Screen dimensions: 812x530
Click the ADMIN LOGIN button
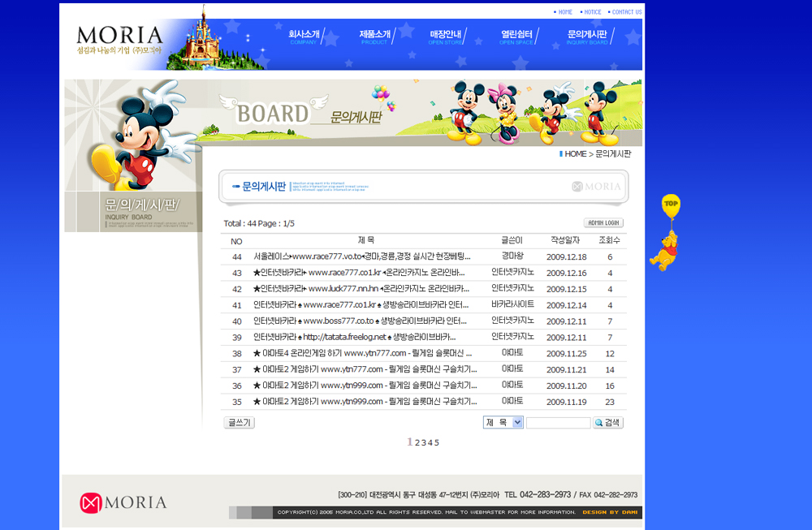point(603,223)
